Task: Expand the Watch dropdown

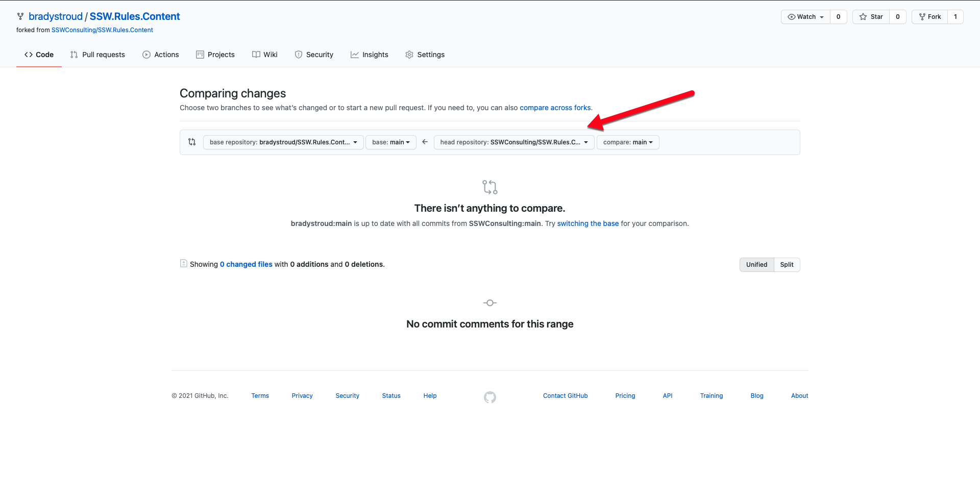Action: coord(805,17)
